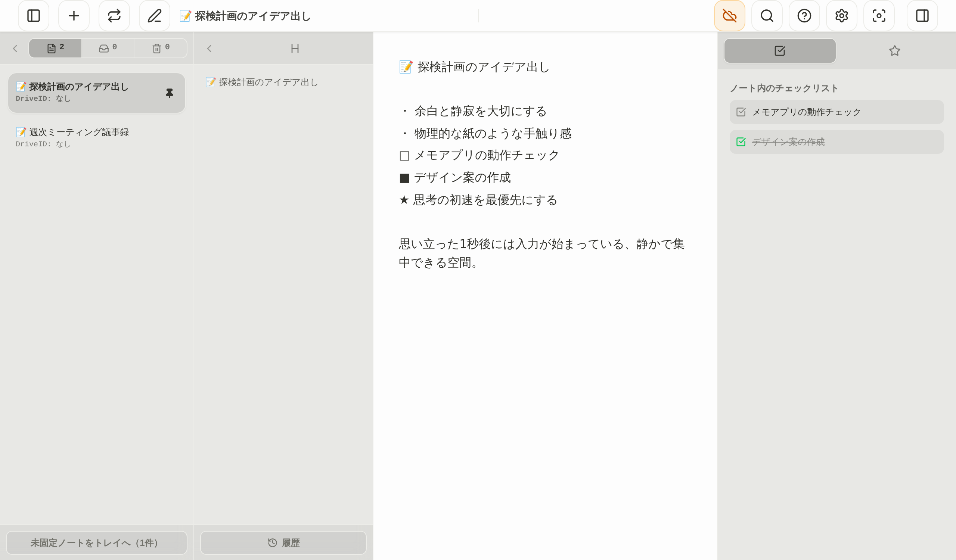Image resolution: width=956 pixels, height=560 pixels.
Task: Toggle the □ メモアプリの動作チェック box in editor
Action: 404,156
